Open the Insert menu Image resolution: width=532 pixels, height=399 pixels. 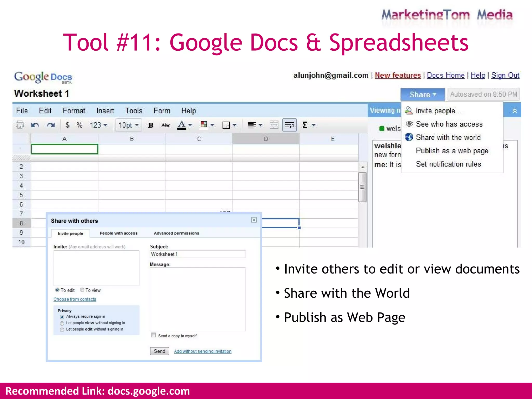(x=105, y=111)
